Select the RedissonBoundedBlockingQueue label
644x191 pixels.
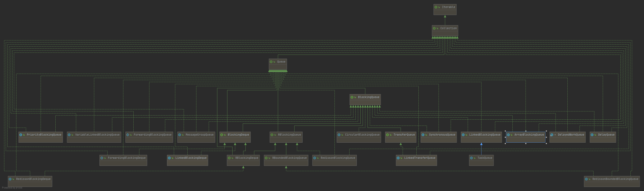point(615,179)
